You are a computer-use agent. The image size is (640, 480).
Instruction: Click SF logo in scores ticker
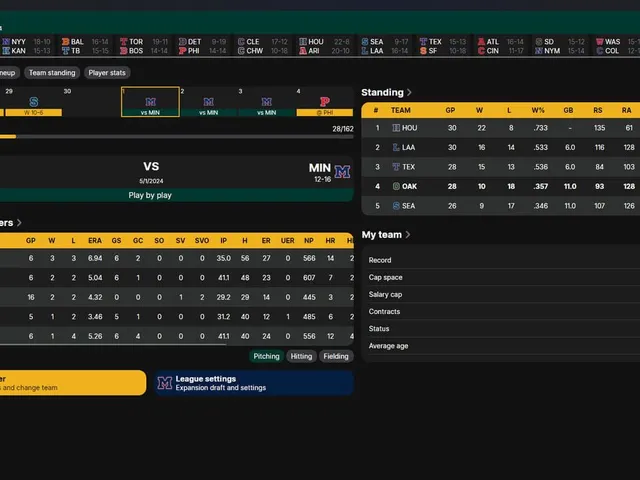tap(423, 51)
